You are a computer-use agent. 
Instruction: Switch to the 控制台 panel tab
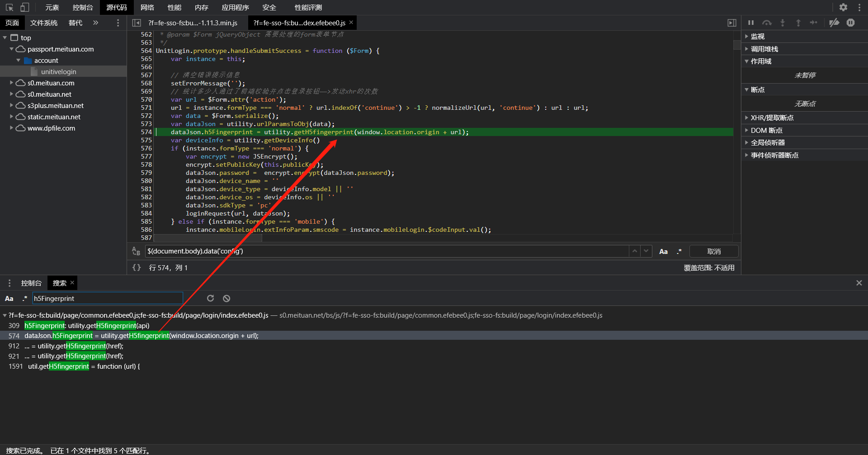(83, 7)
